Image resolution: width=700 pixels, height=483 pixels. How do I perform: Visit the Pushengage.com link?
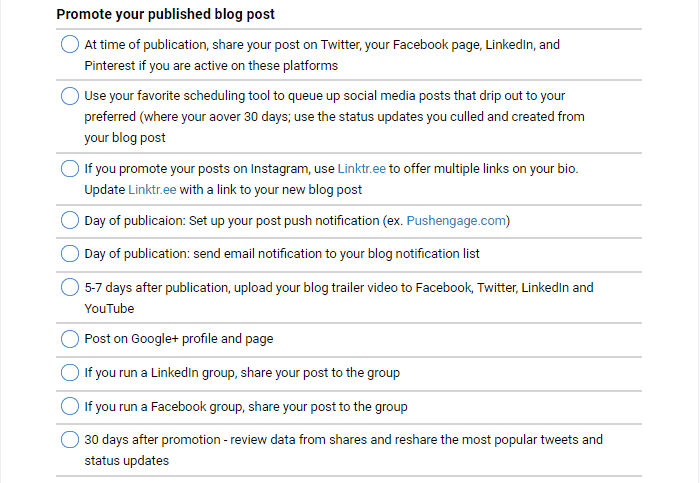pyautogui.click(x=456, y=221)
